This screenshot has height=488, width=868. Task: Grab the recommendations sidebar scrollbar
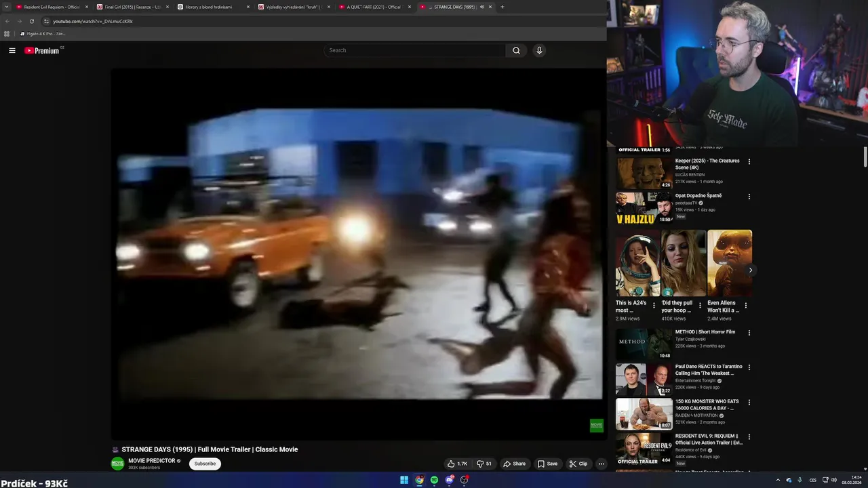tap(865, 156)
